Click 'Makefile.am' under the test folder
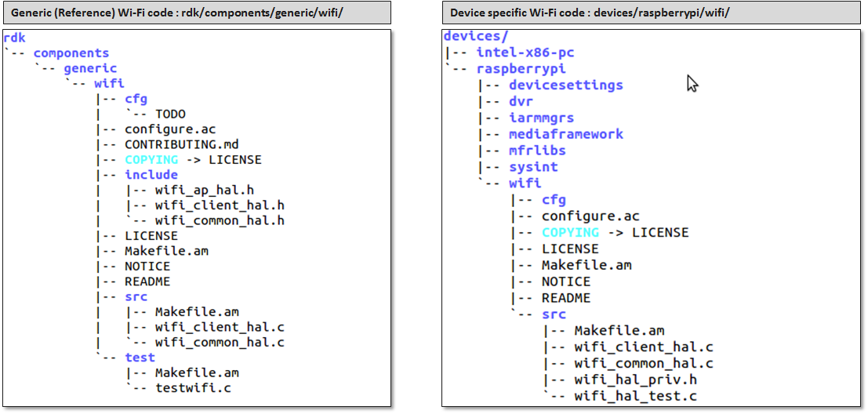The width and height of the screenshot is (868, 414). tap(197, 373)
